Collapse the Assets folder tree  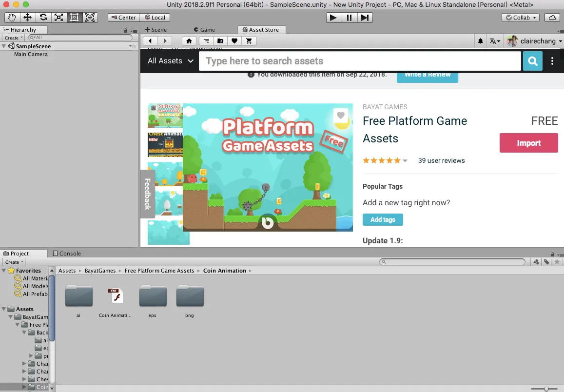pos(3,309)
